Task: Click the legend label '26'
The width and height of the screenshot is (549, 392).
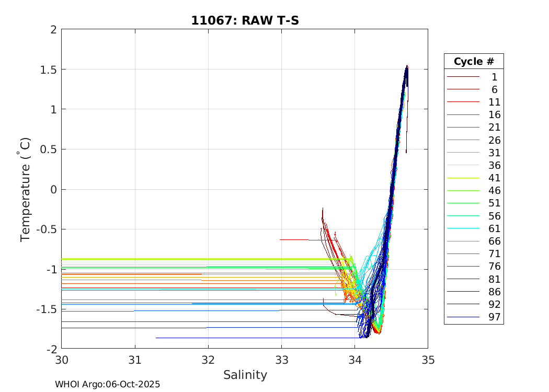Action: coord(494,140)
